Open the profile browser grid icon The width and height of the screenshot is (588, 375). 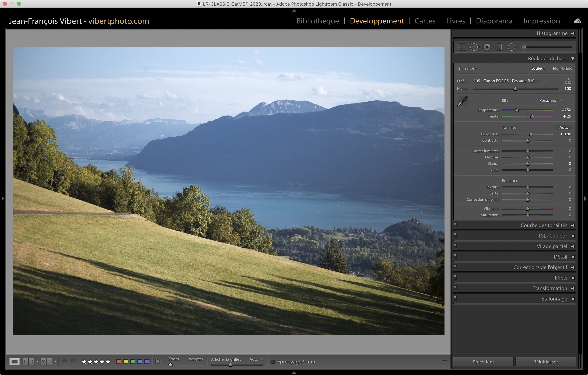pyautogui.click(x=568, y=81)
